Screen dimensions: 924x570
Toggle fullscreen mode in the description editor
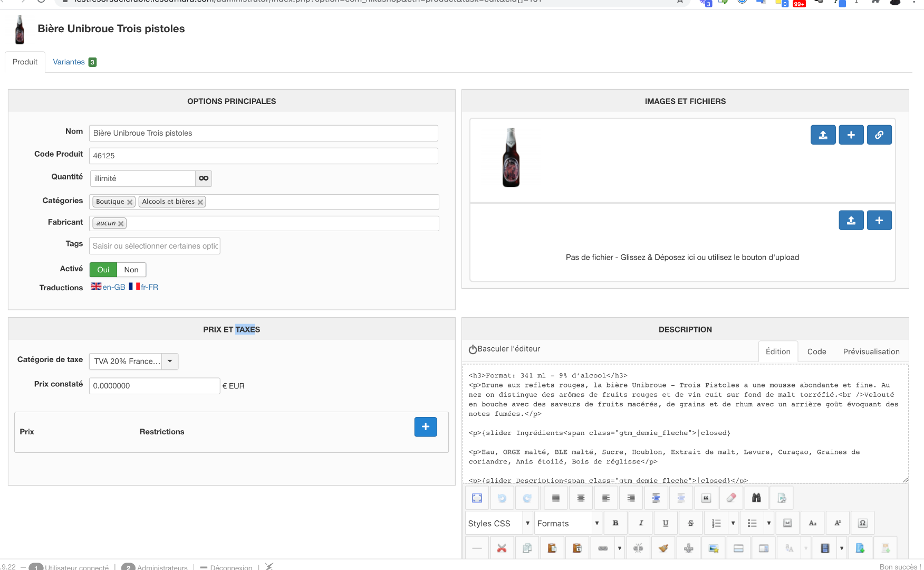point(477,498)
